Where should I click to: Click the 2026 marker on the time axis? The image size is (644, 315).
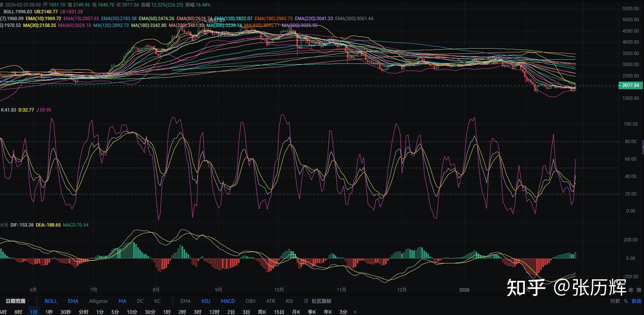[464, 290]
